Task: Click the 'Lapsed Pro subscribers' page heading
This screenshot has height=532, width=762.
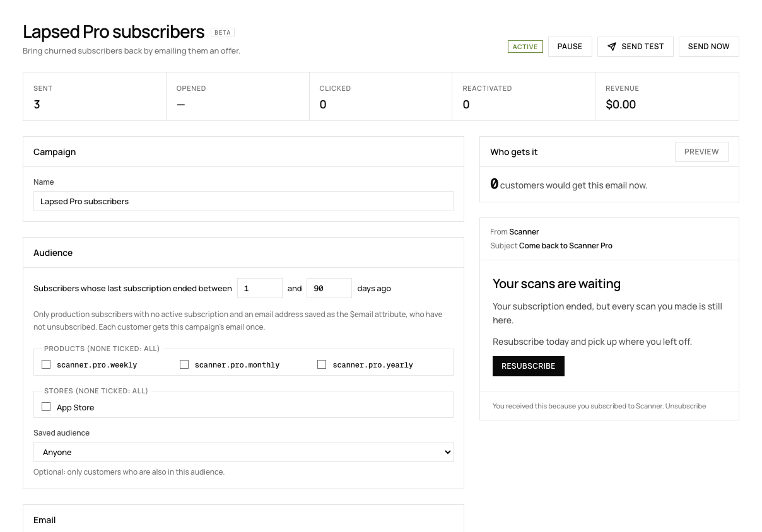Action: (114, 32)
